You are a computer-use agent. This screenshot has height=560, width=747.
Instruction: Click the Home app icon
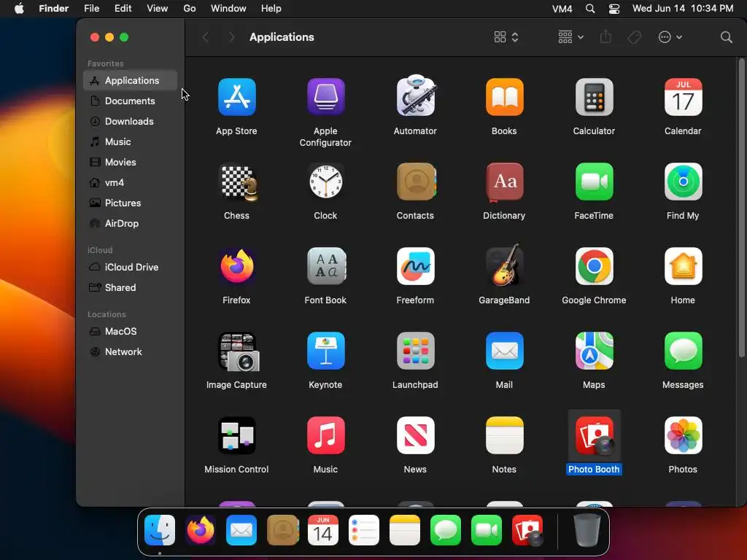tap(683, 266)
